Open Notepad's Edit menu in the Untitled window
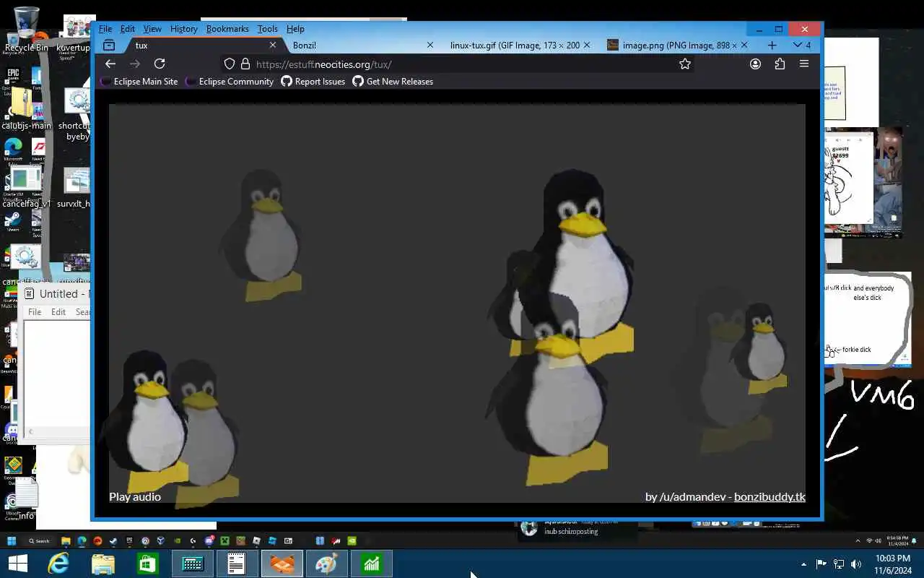The image size is (924, 578). click(x=58, y=312)
